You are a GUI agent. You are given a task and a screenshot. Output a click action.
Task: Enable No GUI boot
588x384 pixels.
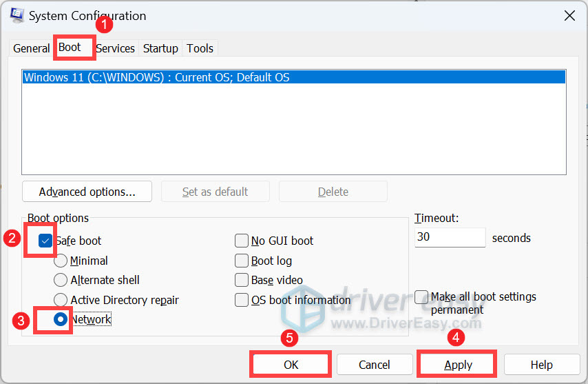[x=242, y=241]
